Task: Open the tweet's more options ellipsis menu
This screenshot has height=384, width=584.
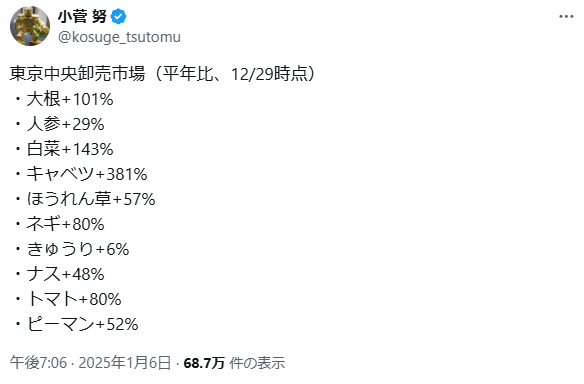Action: click(x=566, y=16)
